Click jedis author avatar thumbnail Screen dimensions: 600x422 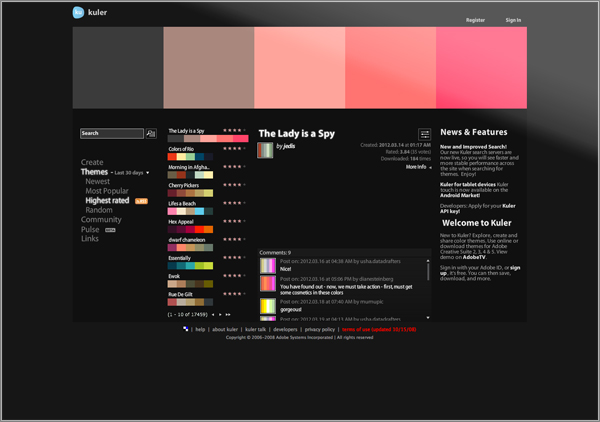coord(265,150)
